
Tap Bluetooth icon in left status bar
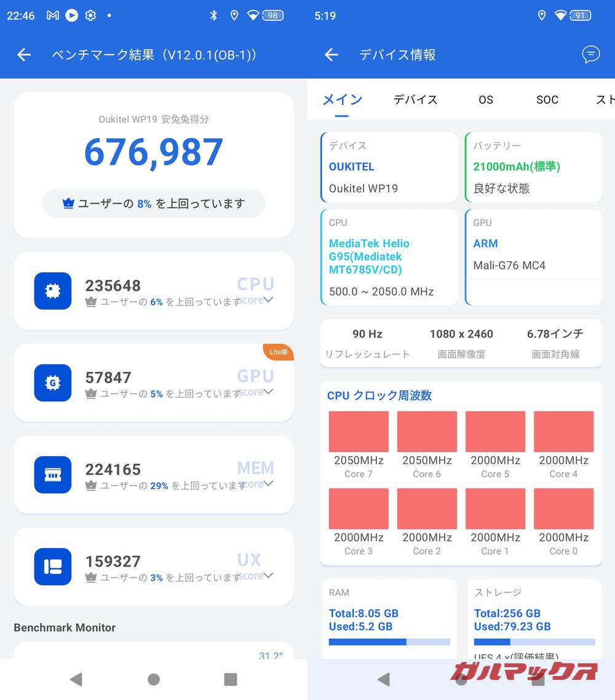(213, 15)
